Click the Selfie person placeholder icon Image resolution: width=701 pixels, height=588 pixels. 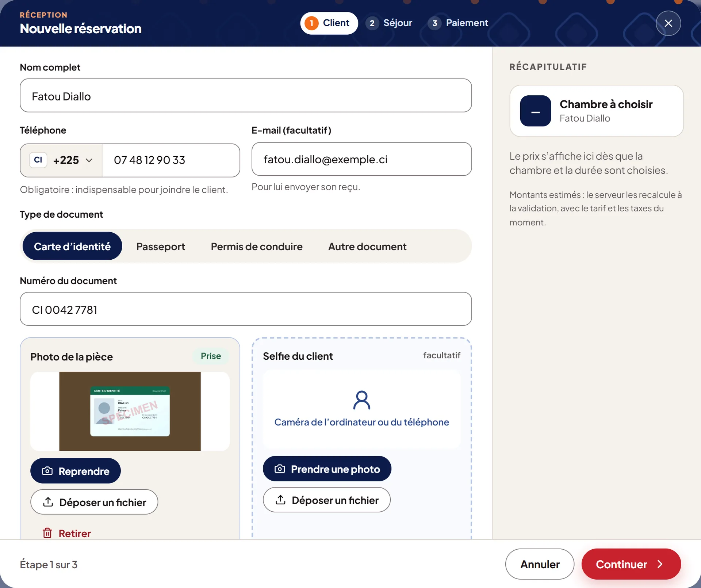[x=361, y=400]
